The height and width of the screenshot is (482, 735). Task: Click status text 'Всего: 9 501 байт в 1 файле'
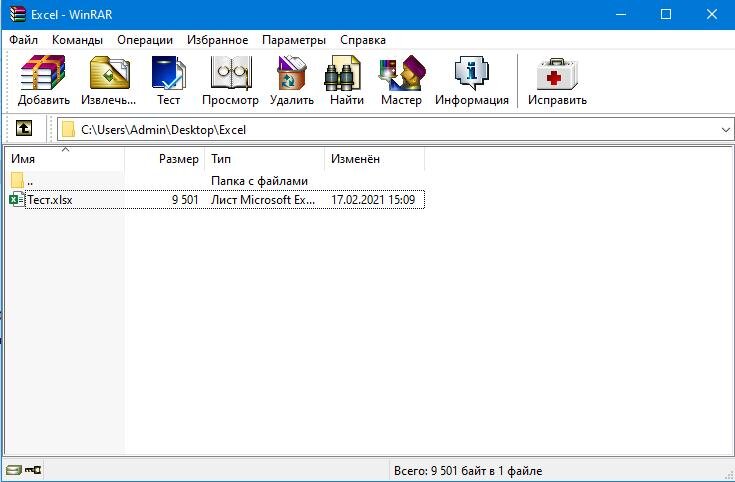(468, 470)
